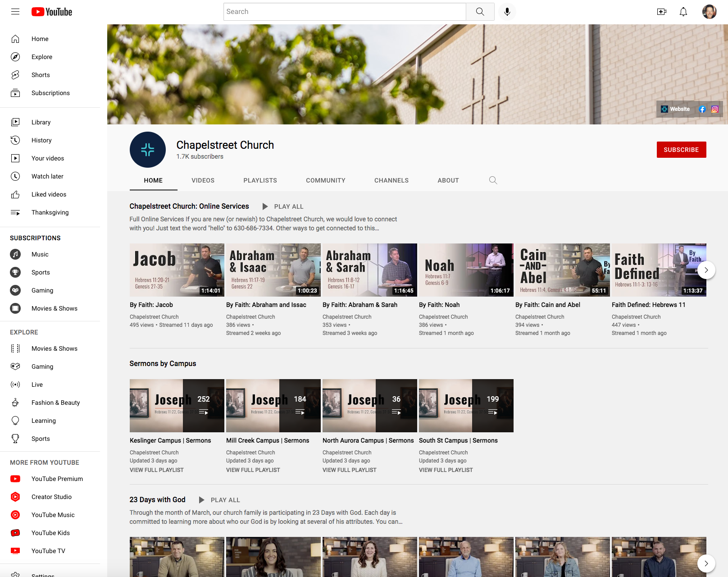View full Mill Creek Campus playlist
The image size is (728, 577).
click(x=253, y=470)
